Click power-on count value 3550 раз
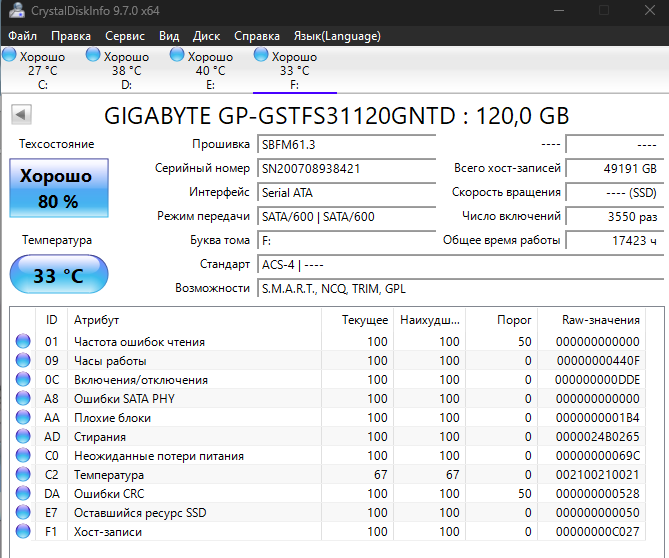Image resolution: width=669 pixels, height=558 pixels. [615, 217]
